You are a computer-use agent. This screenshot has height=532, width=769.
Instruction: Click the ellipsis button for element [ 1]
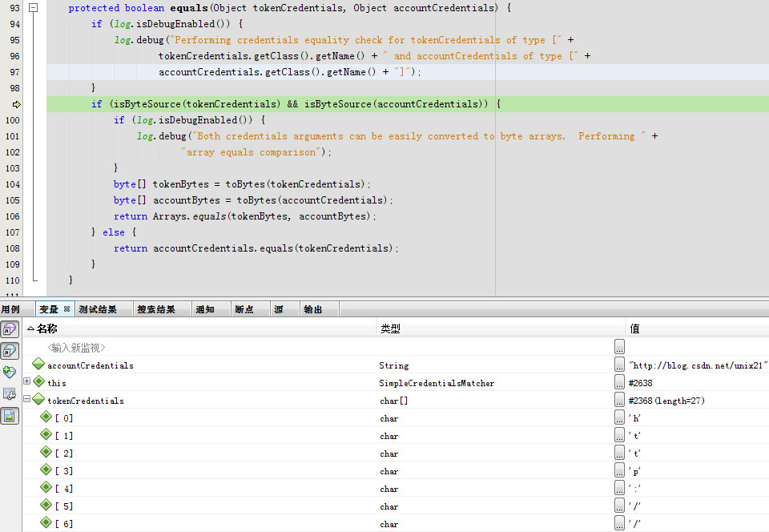[619, 434]
